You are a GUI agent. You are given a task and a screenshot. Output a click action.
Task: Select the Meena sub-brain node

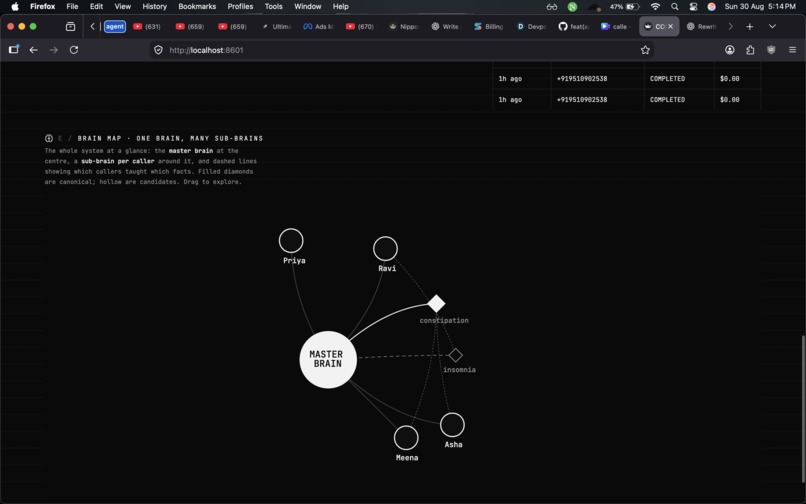click(406, 438)
